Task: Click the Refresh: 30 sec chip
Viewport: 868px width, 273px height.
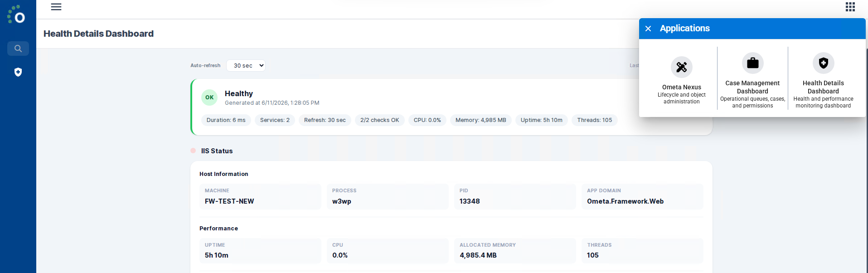Action: click(325, 120)
